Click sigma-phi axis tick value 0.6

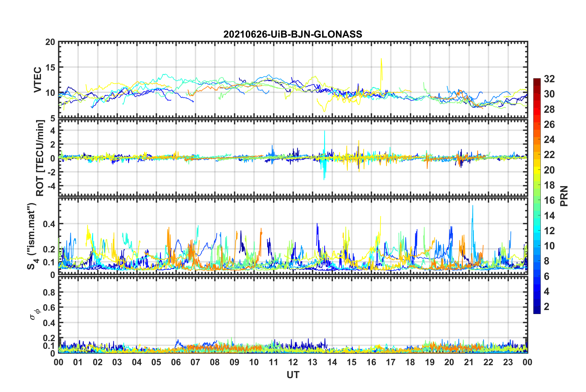(x=49, y=308)
